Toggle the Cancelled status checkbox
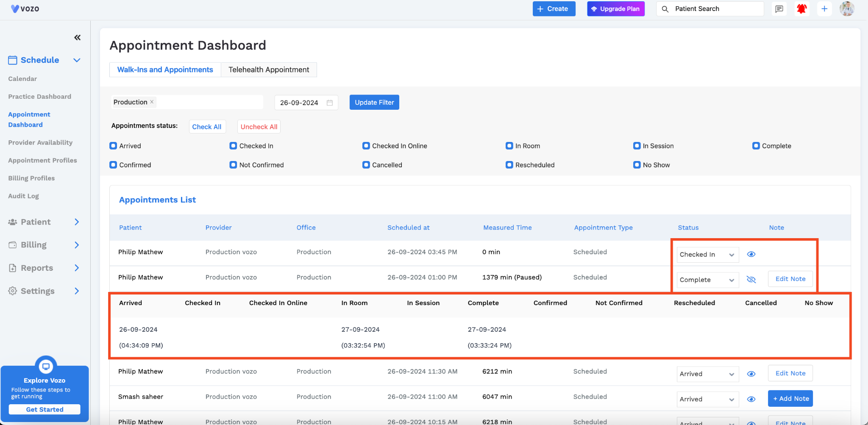Viewport: 868px width, 425px height. (x=366, y=165)
